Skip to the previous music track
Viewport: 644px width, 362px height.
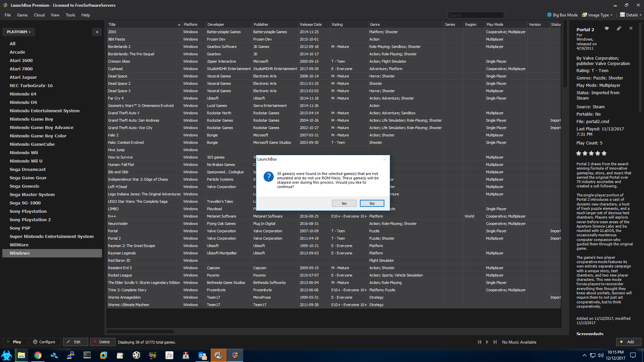click(x=480, y=342)
